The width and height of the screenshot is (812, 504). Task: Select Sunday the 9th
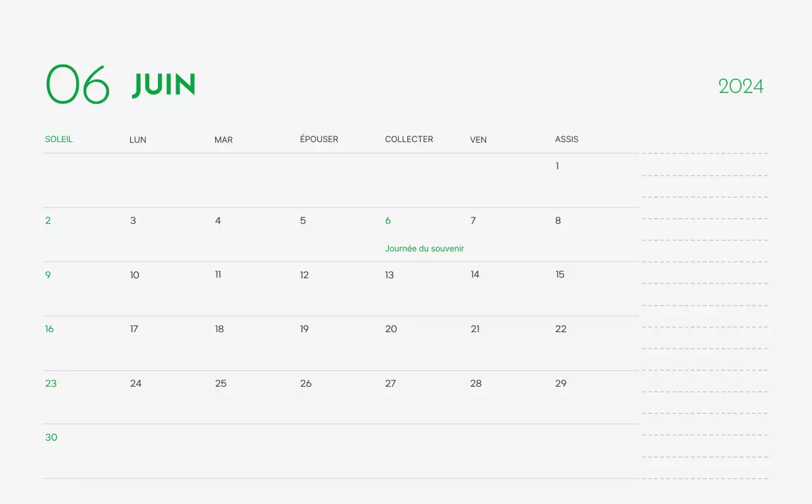click(x=48, y=275)
